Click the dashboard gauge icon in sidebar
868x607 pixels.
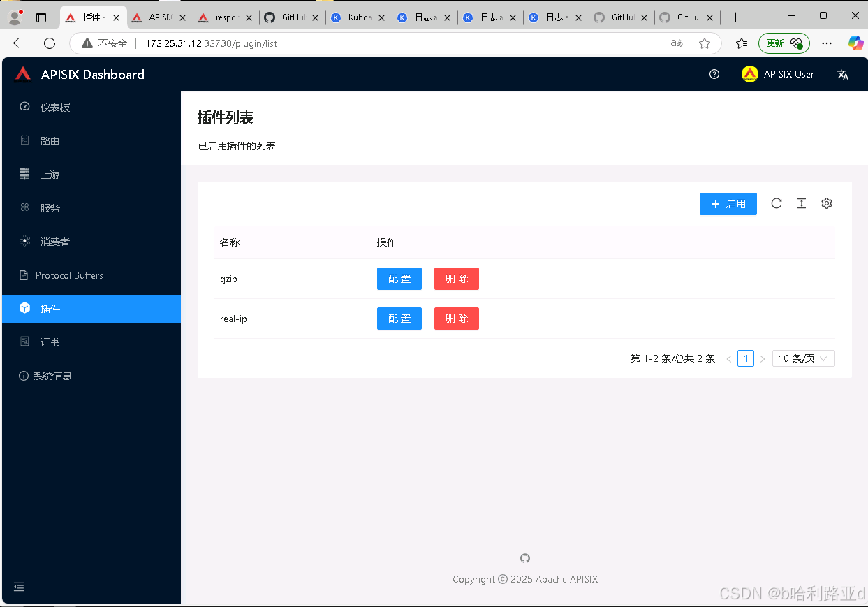25,107
